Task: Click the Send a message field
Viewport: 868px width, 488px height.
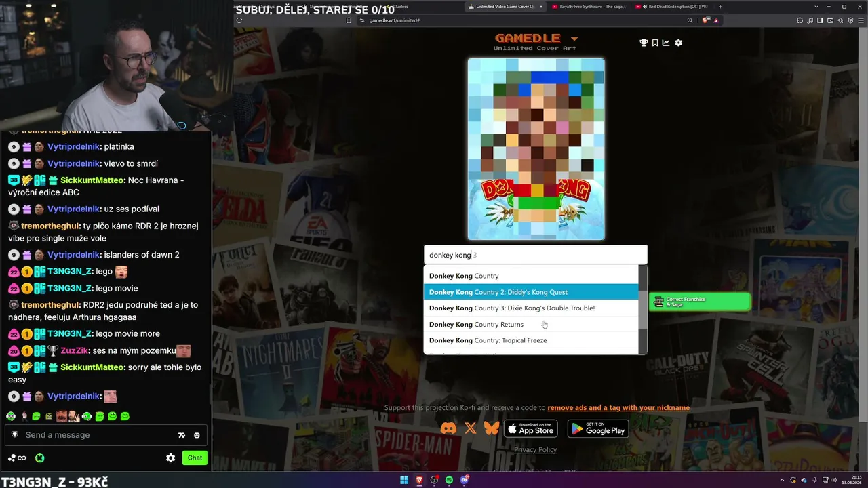Action: click(x=106, y=435)
